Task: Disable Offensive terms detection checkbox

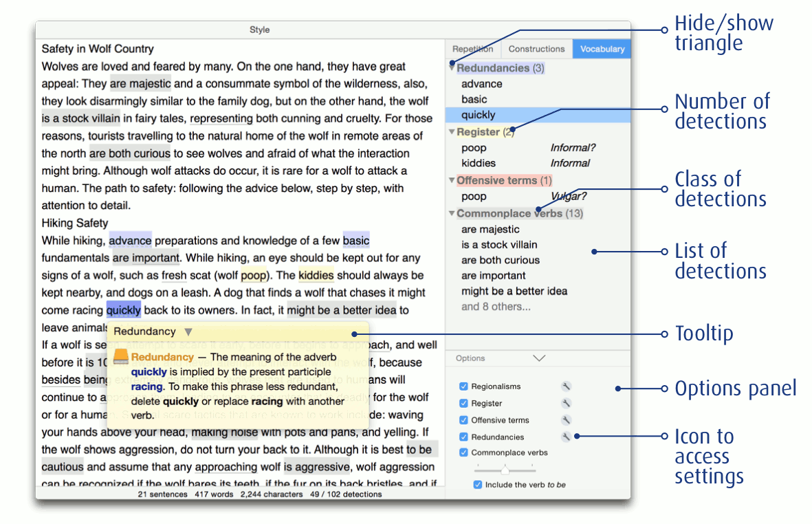Action: tap(463, 420)
